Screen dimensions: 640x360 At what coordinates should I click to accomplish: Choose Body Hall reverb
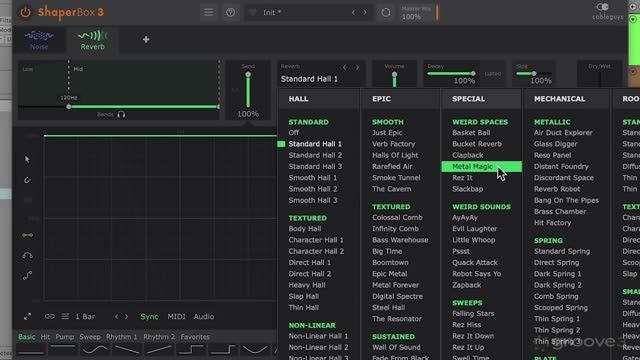pos(305,229)
